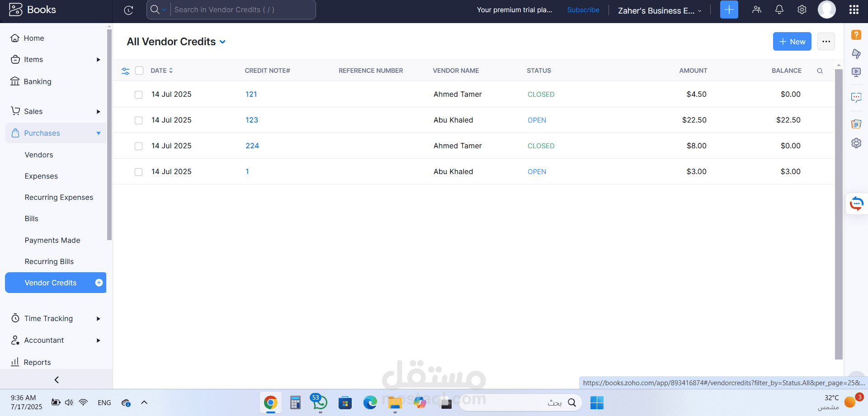The image size is (868, 416).
Task: Open the notifications bell
Action: point(779,9)
